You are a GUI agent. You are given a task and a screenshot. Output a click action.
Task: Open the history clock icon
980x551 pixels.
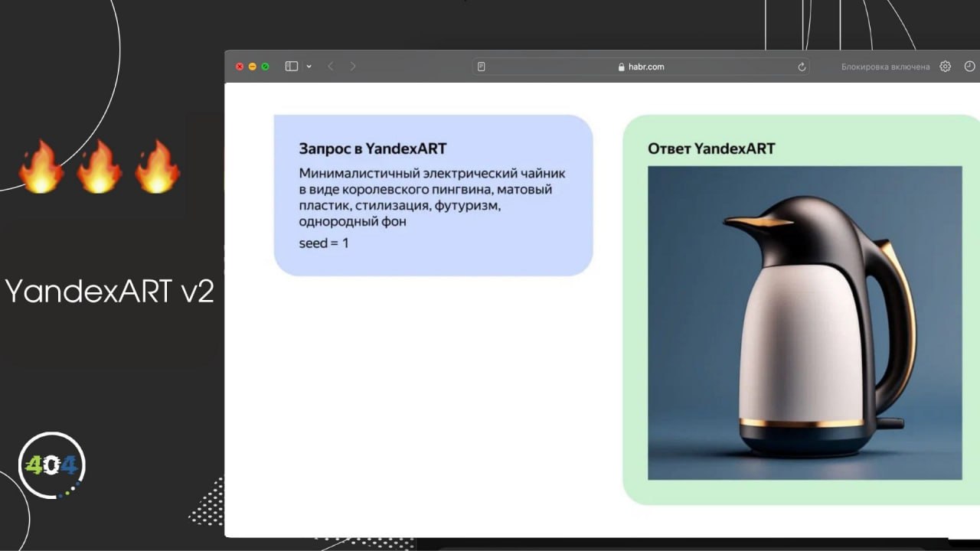click(x=969, y=67)
